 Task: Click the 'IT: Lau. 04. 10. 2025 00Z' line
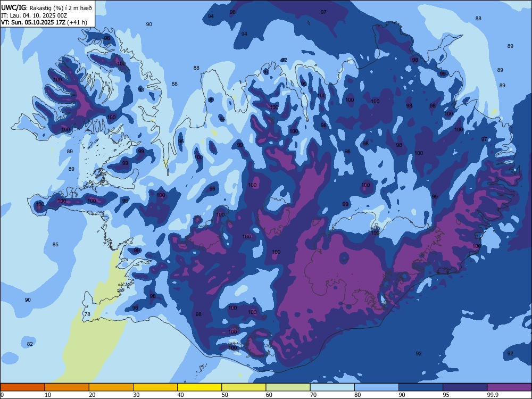point(34,15)
